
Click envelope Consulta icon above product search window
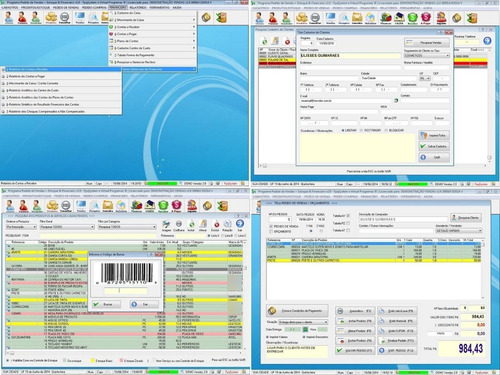tap(108, 206)
